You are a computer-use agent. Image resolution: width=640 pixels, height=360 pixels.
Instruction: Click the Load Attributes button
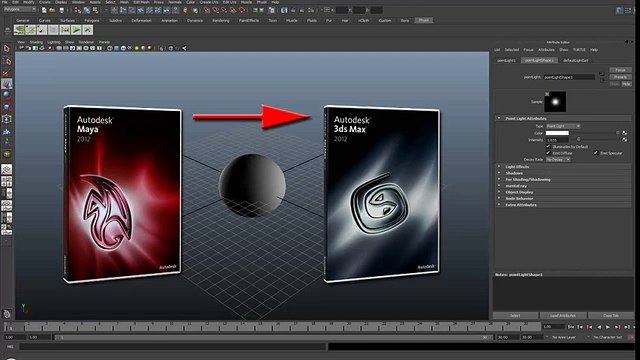pyautogui.click(x=563, y=316)
